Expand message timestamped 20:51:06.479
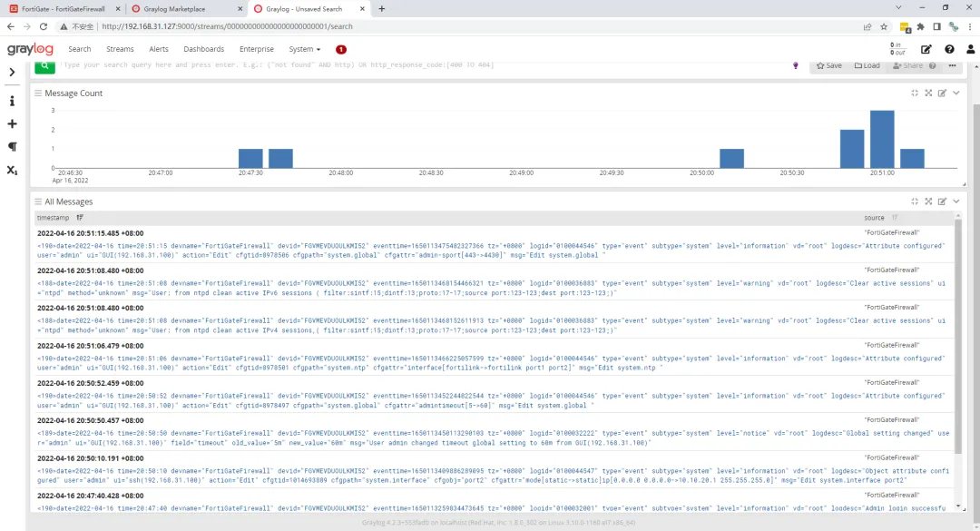The image size is (980, 531). (90, 346)
